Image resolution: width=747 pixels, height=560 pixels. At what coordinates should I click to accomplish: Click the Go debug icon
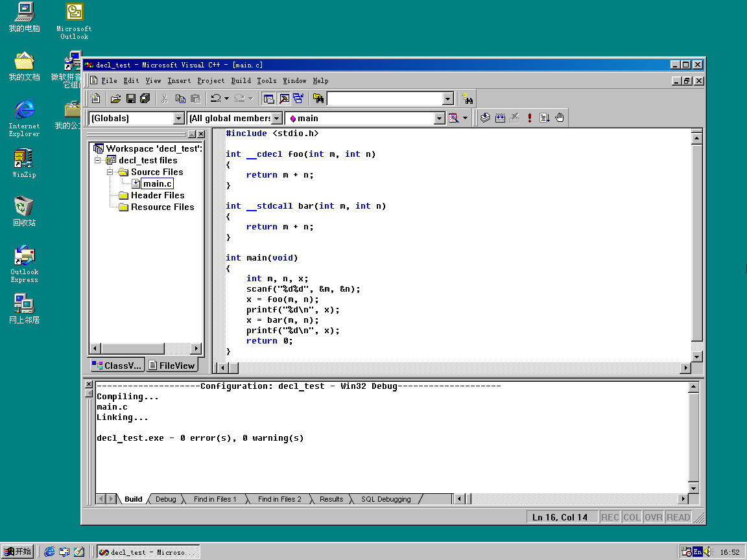tap(545, 118)
